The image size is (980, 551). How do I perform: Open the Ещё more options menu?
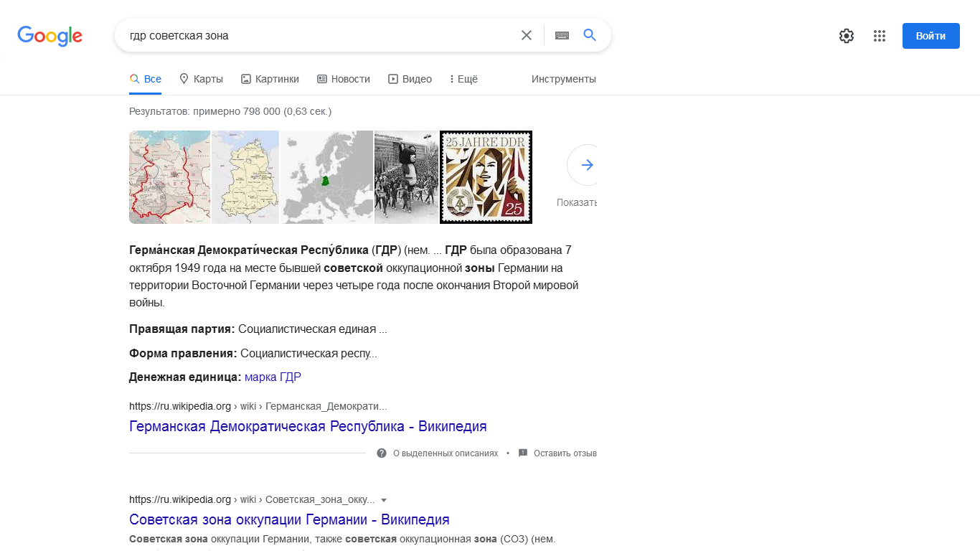tap(463, 79)
